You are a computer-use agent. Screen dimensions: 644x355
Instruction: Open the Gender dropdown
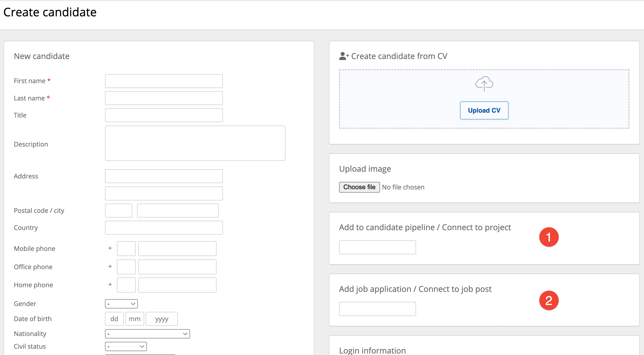(x=121, y=304)
